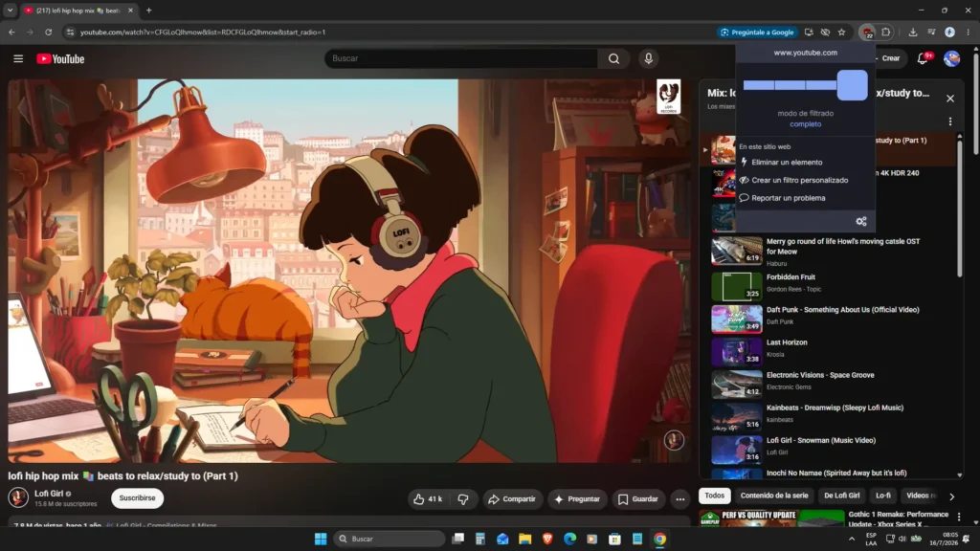
Task: Open more actions (three dots) below video
Action: 680,498
